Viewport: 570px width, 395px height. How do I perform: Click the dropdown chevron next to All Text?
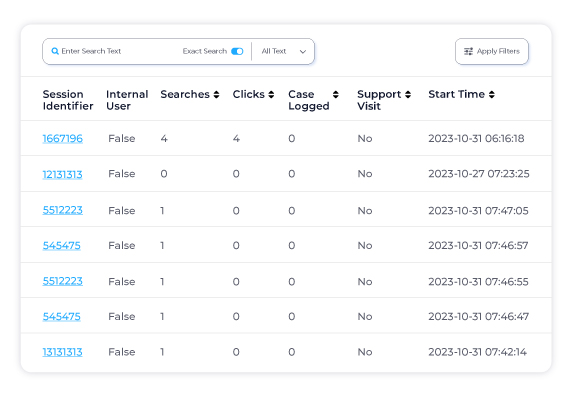302,52
